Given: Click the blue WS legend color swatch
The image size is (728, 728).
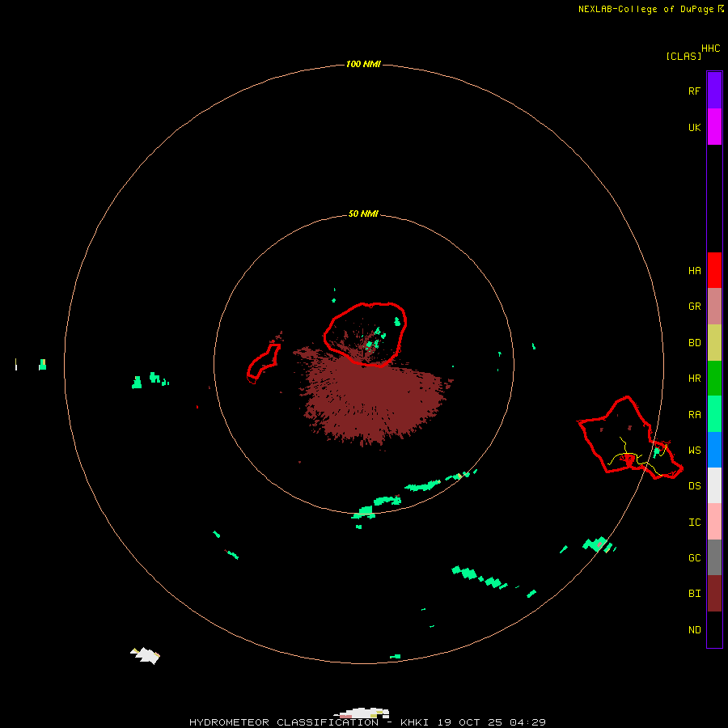Looking at the screenshot, I should (714, 450).
